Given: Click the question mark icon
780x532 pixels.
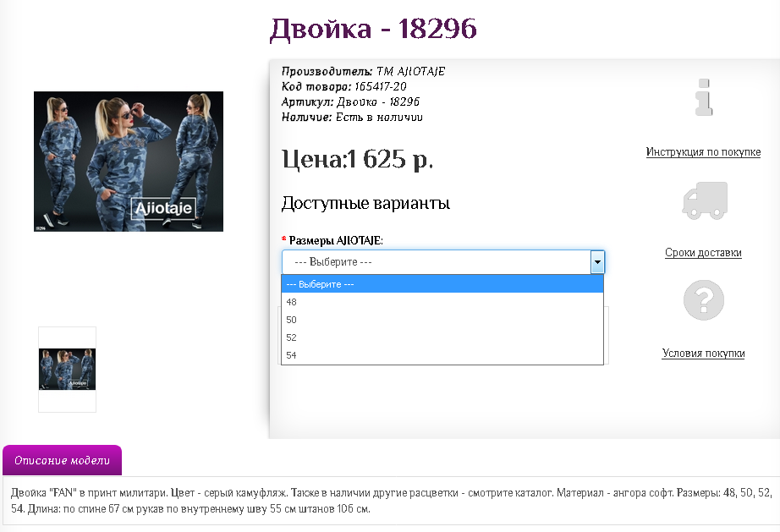Looking at the screenshot, I should click(703, 300).
